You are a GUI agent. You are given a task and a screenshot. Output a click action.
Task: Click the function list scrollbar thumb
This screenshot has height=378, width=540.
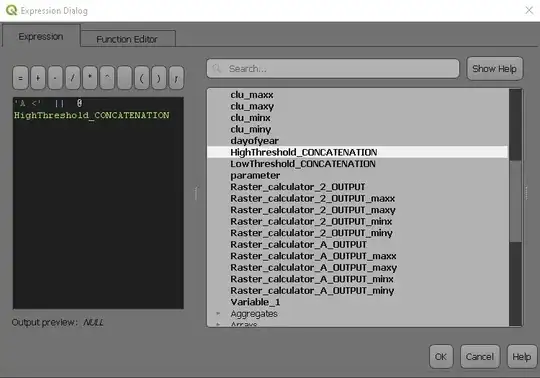click(x=516, y=201)
